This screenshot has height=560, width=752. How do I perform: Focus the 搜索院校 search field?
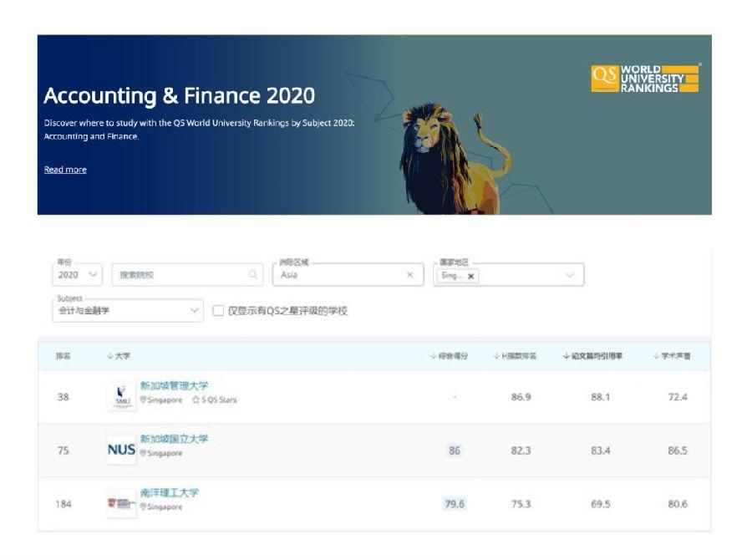point(187,274)
